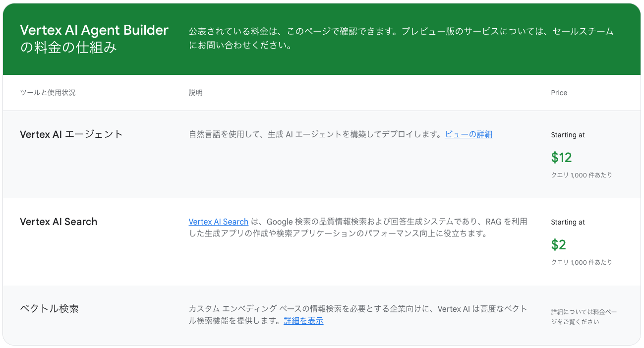Open the Vertex AI Search link in description

coord(218,222)
